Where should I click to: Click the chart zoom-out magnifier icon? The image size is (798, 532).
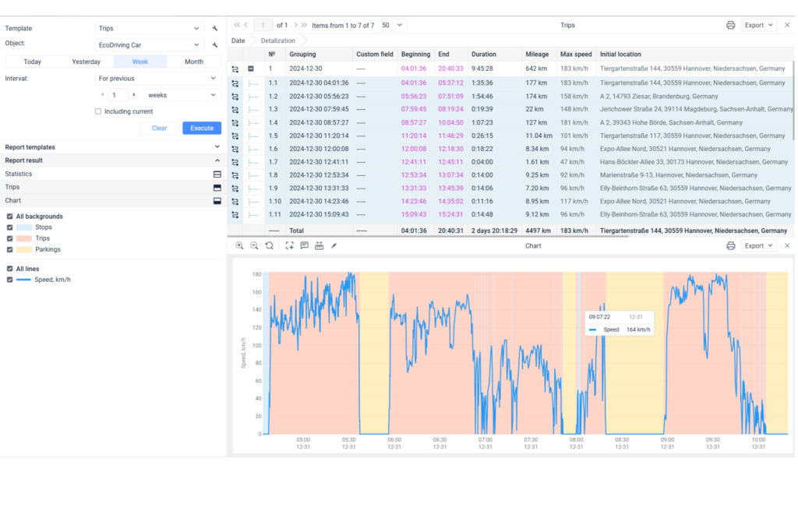[x=254, y=245]
